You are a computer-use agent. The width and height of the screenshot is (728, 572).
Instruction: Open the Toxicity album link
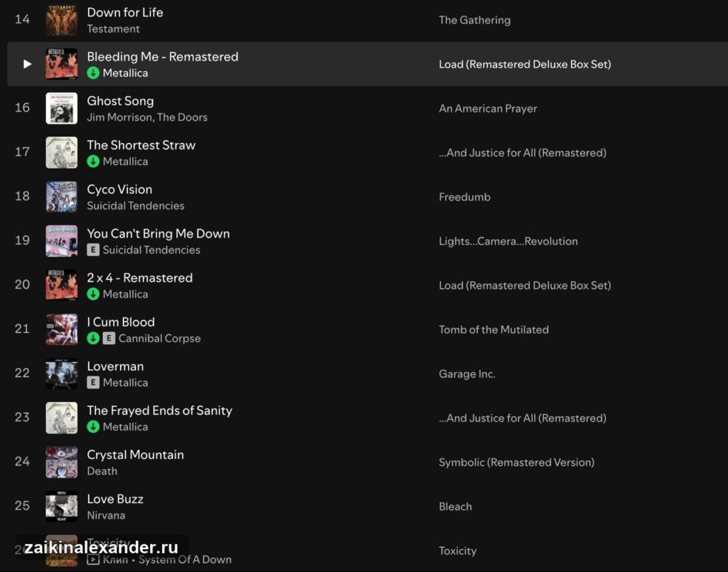457,551
